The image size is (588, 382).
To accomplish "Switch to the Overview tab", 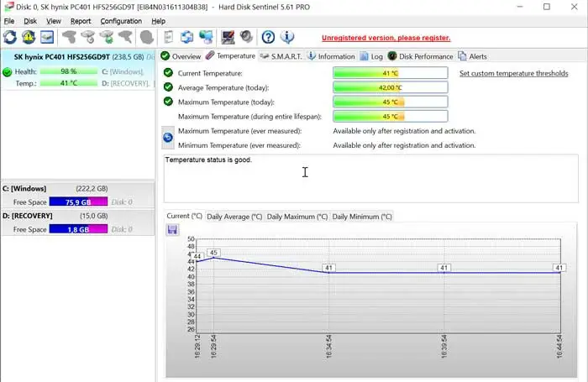I will 181,56.
